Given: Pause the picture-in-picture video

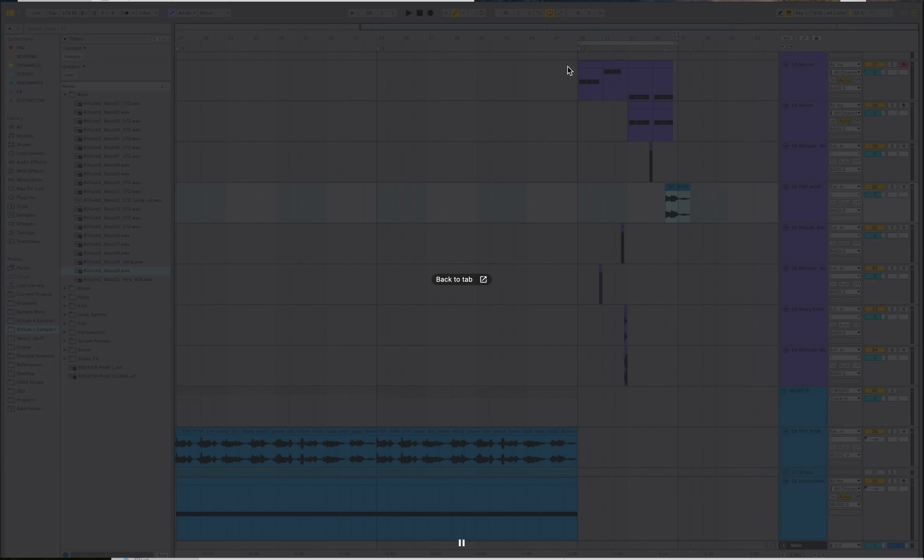Looking at the screenshot, I should pyautogui.click(x=462, y=543).
